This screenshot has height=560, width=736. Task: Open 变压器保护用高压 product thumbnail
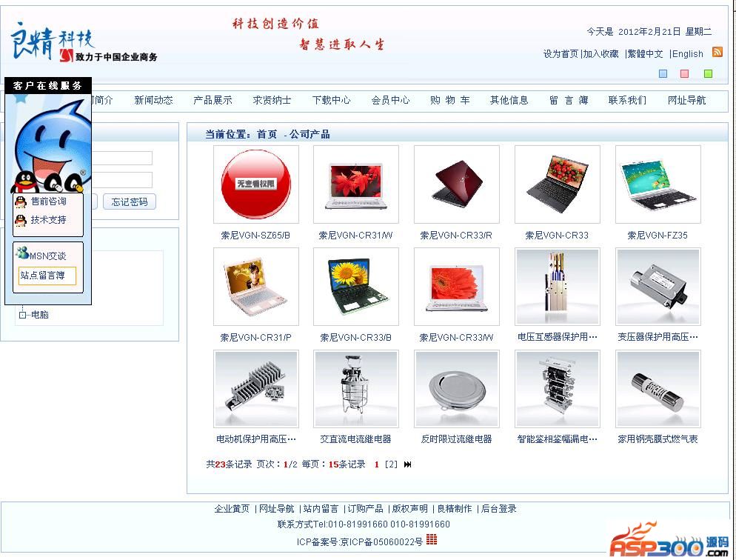658,287
